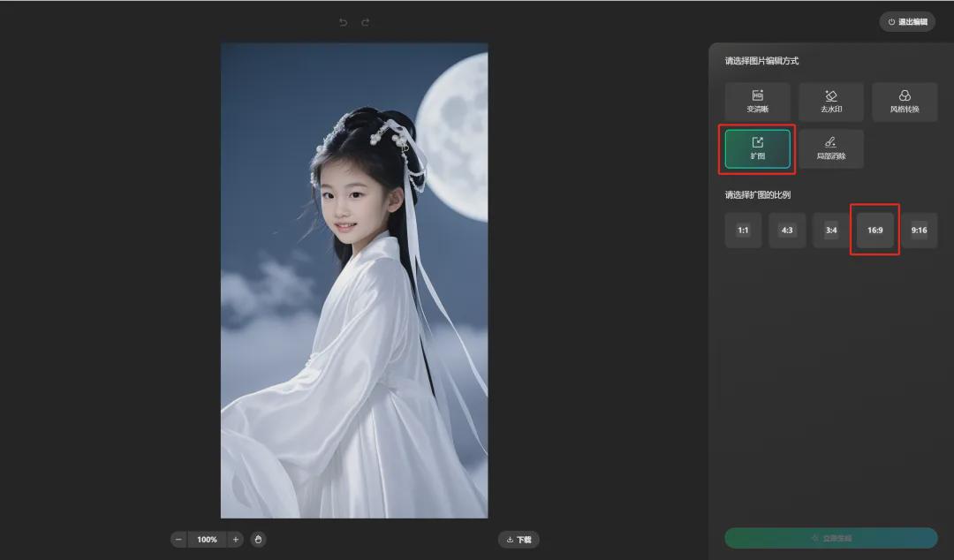
Task: Select the 变清晰 HD enhance tool
Action: (x=757, y=102)
